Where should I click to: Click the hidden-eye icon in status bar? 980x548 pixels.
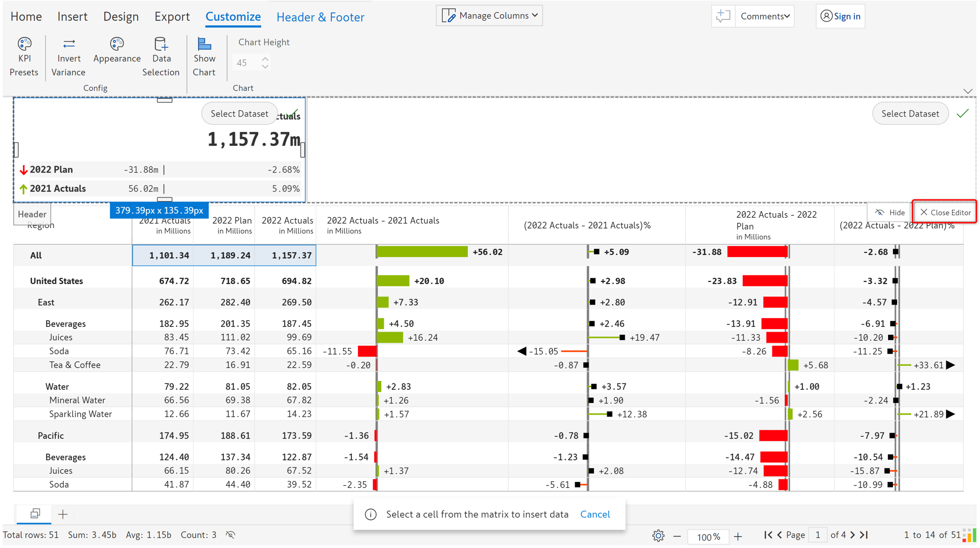point(231,535)
